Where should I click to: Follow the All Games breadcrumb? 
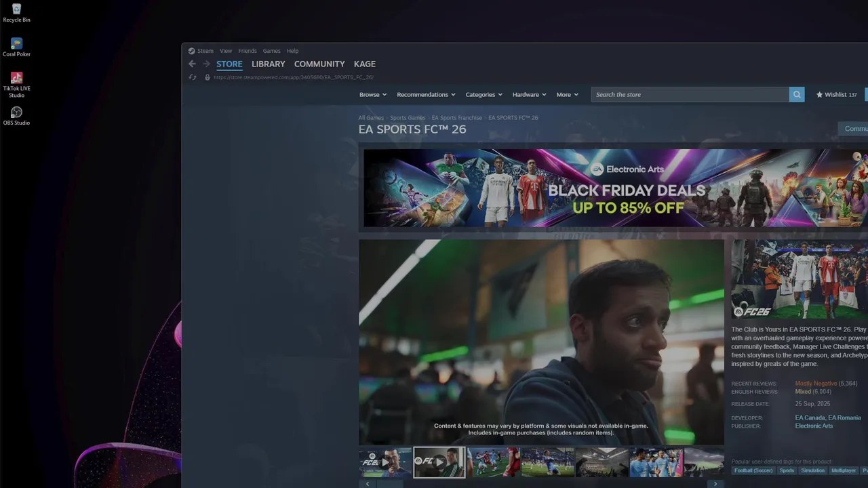371,118
